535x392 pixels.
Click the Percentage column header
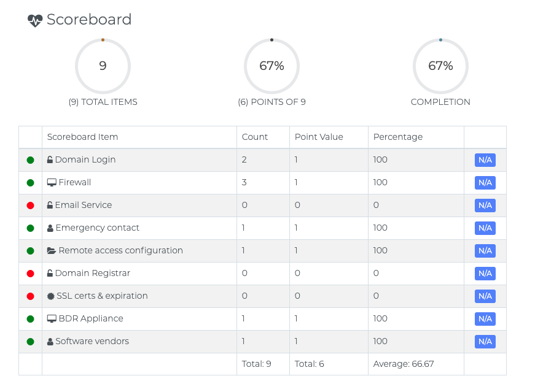(x=397, y=137)
